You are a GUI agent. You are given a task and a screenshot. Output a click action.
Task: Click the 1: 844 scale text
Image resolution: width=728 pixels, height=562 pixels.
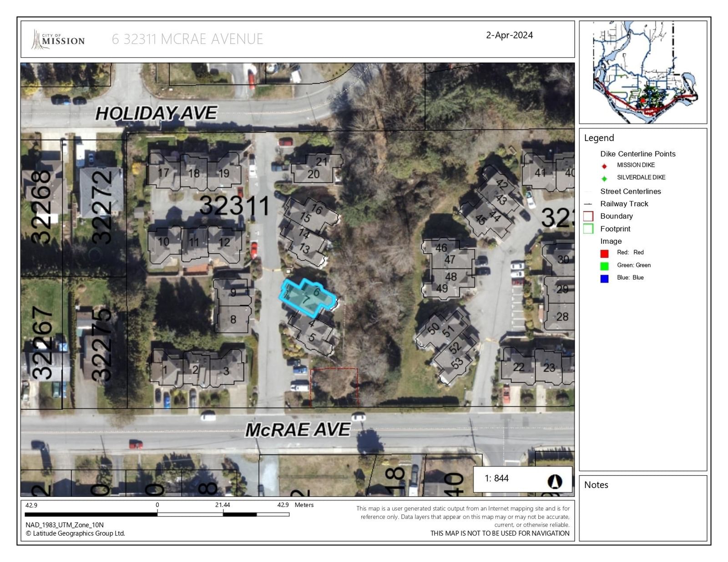(x=496, y=478)
